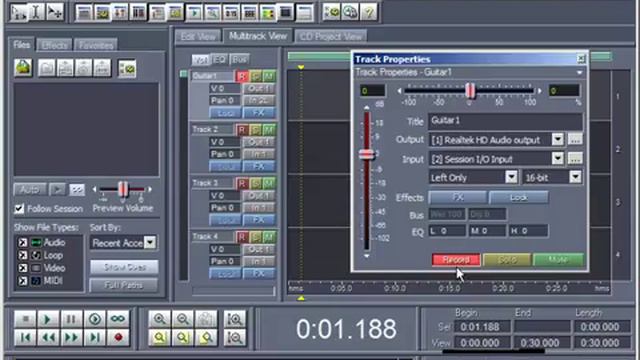This screenshot has height=360, width=640.
Task: Click the toolbar icon showing time digits
Action: 231,13
